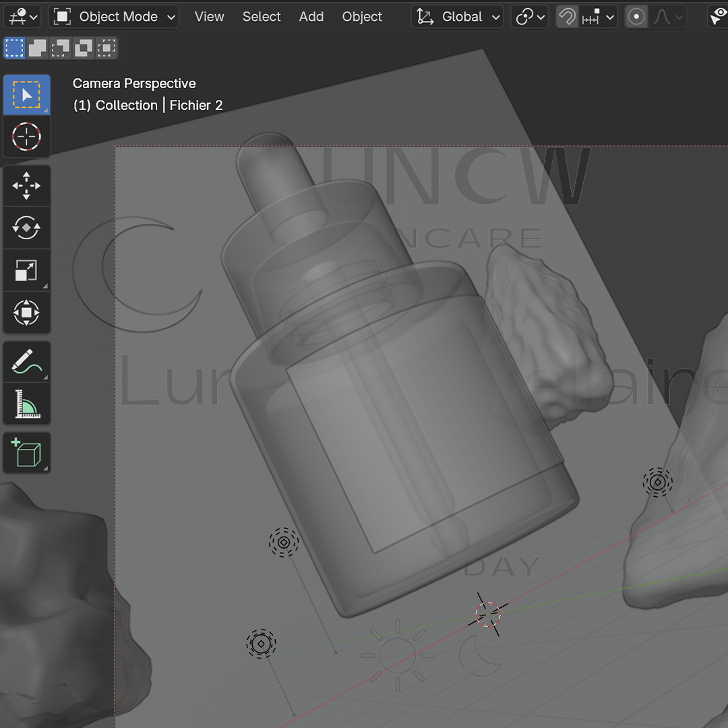Select the light by the right rock

coord(657,483)
